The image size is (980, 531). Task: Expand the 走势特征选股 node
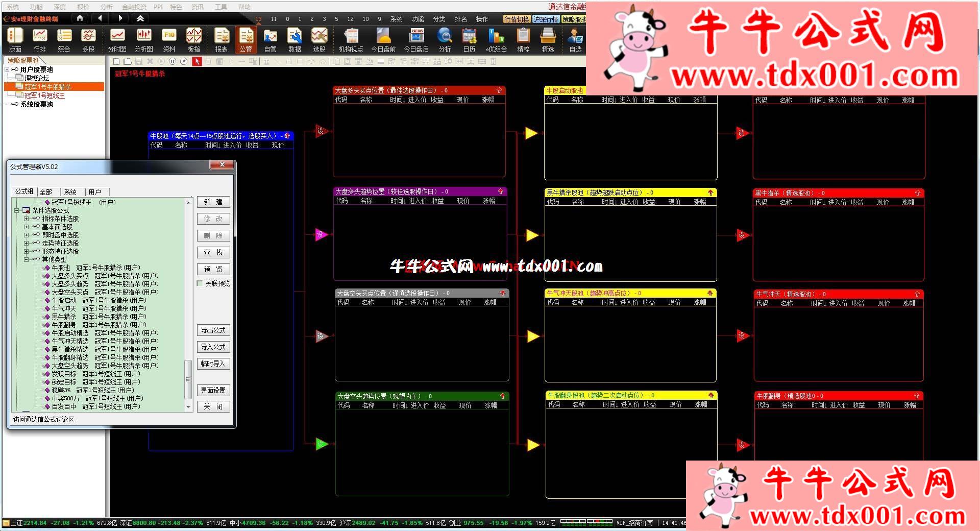coord(26,243)
